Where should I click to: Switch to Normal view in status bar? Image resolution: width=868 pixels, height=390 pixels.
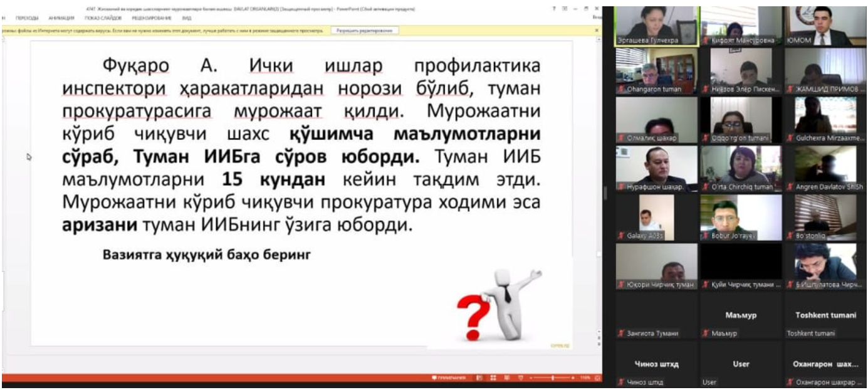click(x=479, y=378)
